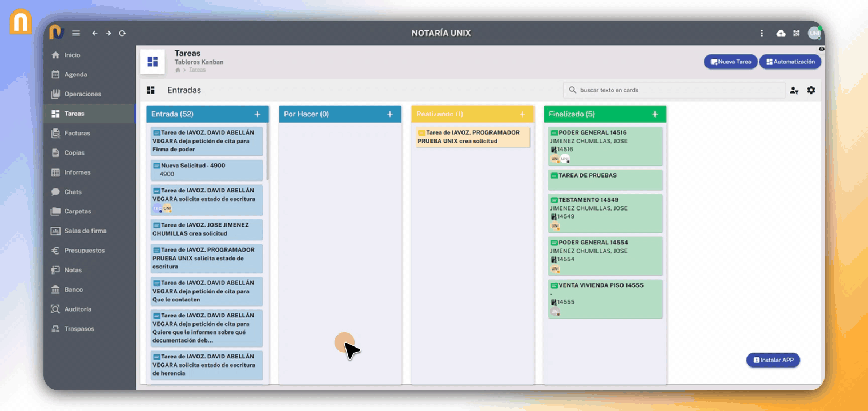Open the Entradas board selector icon
The height and width of the screenshot is (411, 868).
[151, 90]
